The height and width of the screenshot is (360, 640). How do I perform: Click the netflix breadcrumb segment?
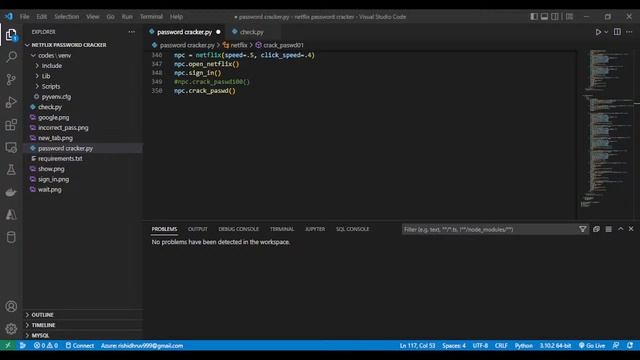coord(236,45)
